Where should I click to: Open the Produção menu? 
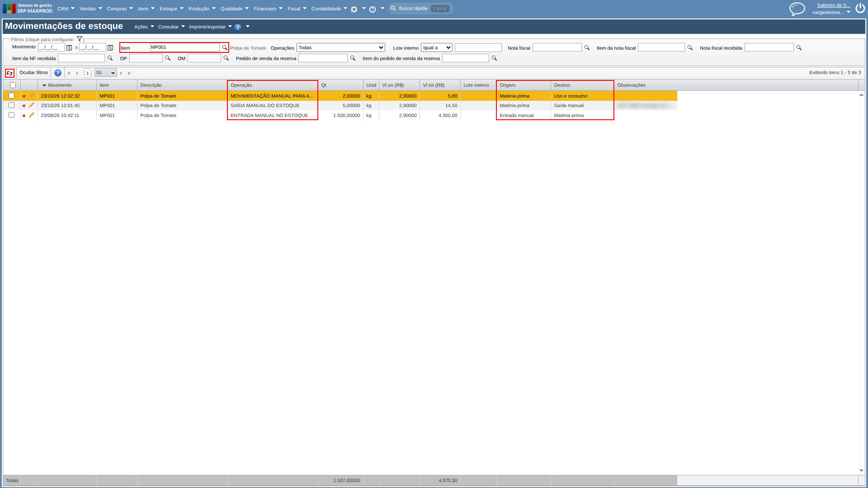click(202, 9)
